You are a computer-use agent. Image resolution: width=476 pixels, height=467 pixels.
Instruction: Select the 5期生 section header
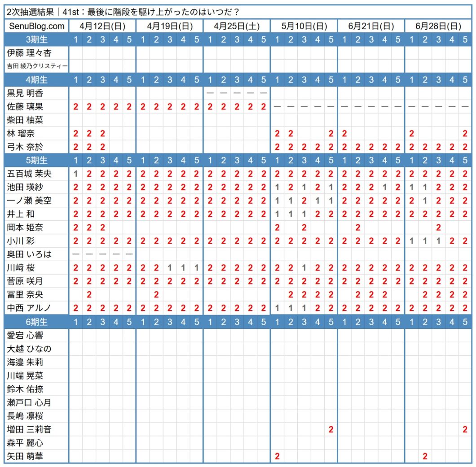point(35,160)
